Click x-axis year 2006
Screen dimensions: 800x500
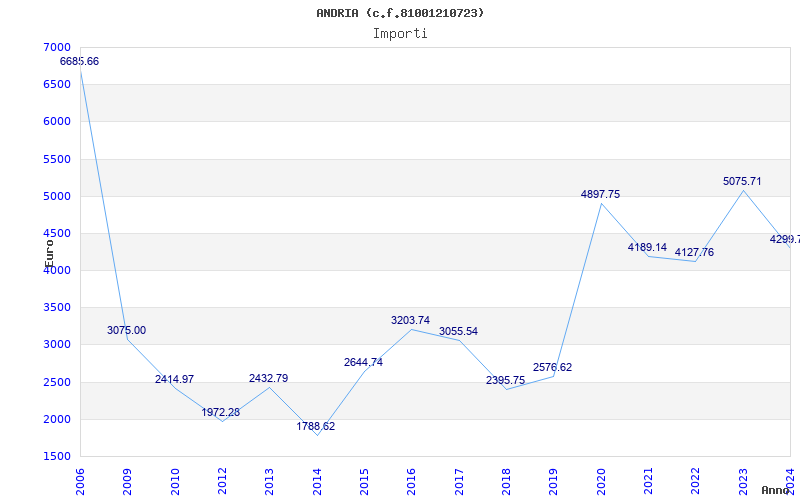coord(80,482)
